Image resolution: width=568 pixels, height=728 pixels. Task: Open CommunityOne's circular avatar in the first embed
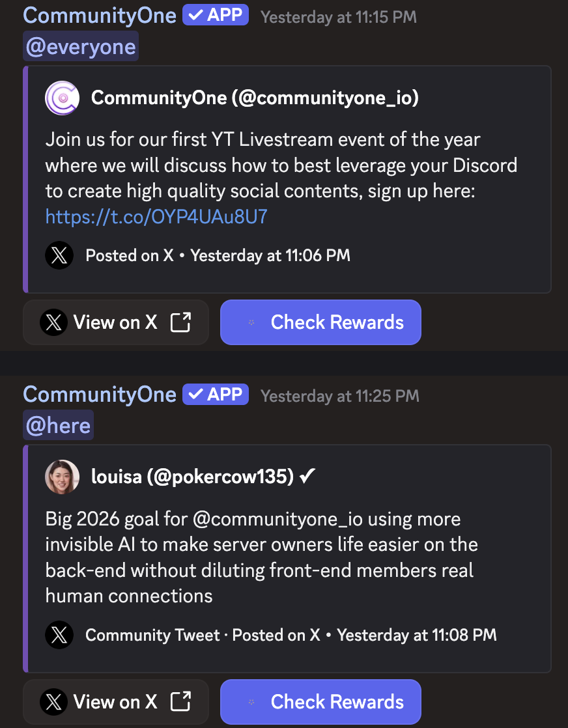click(x=62, y=98)
